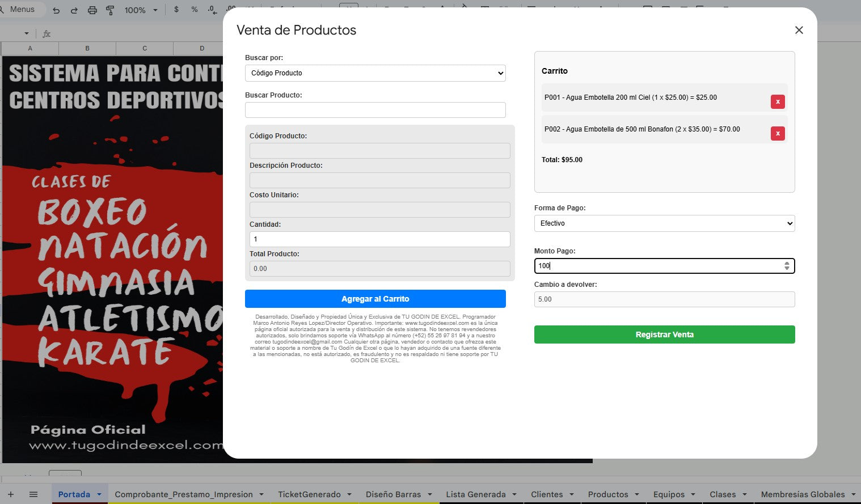Click the www.tugodindeexcel.com text on the cover image
861x504 pixels.
[126, 446]
